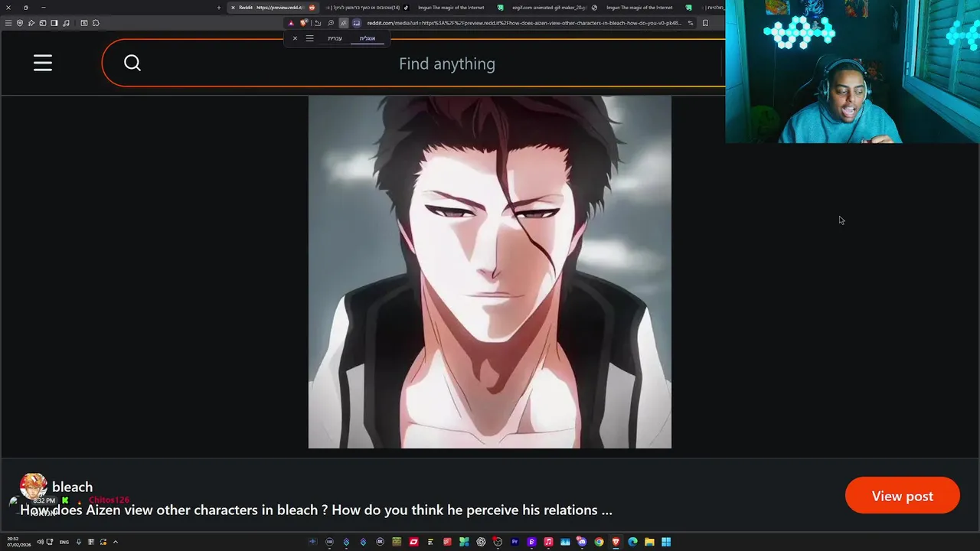Switch to the Hebrew TikTok tab with (14)

[366, 8]
